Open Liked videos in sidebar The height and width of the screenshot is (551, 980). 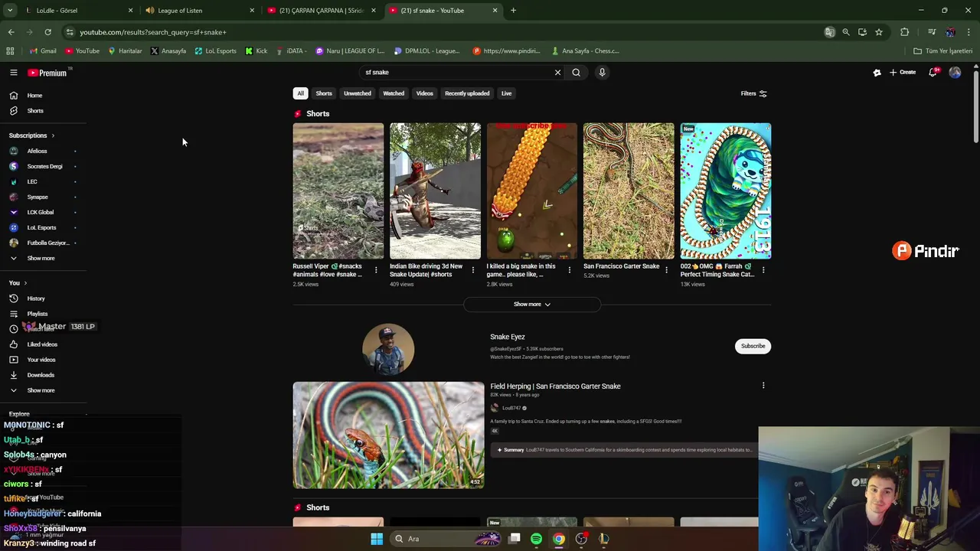42,344
